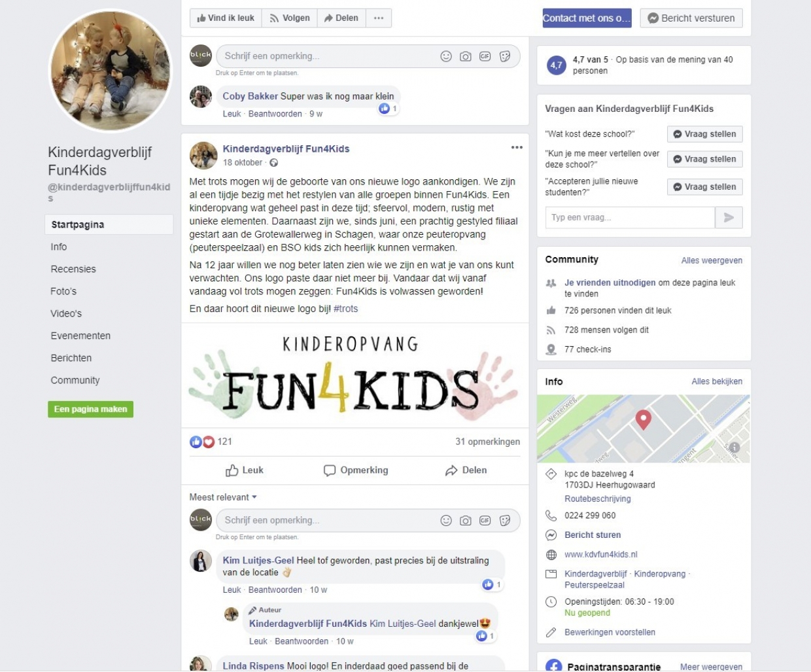Click the Fun4Kids logo image
Viewport: 811px width, 672px height.
tap(354, 376)
